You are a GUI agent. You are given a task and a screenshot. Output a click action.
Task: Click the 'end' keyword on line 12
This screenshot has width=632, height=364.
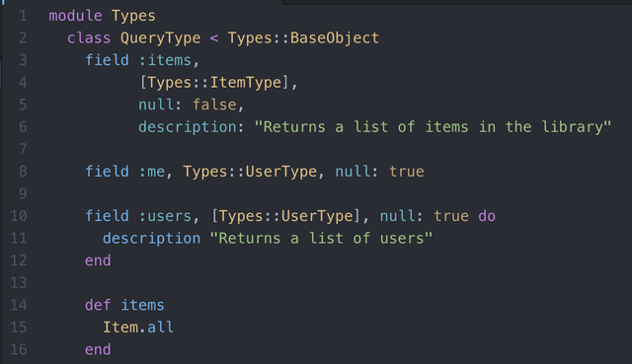tap(98, 260)
